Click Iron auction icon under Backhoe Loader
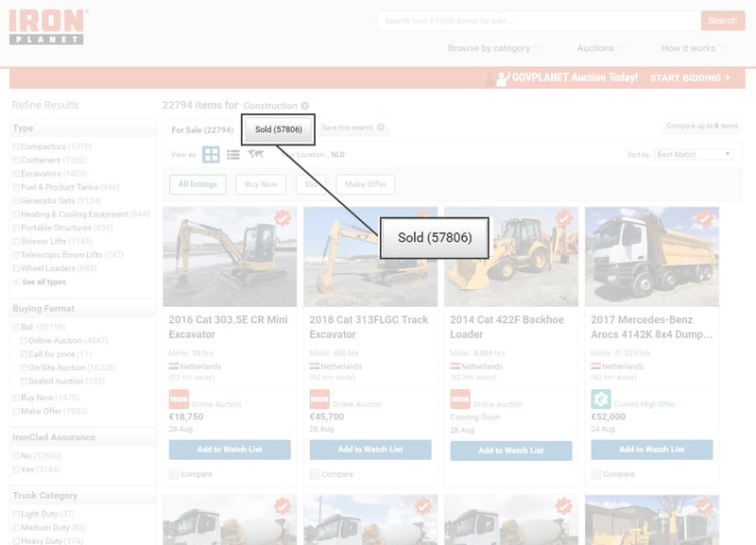This screenshot has width=756, height=545. (460, 399)
